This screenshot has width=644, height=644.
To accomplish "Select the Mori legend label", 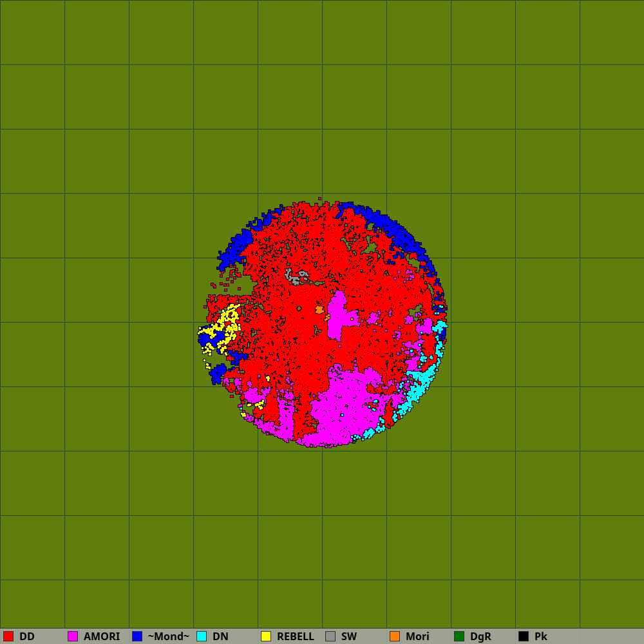I will coord(417,636).
